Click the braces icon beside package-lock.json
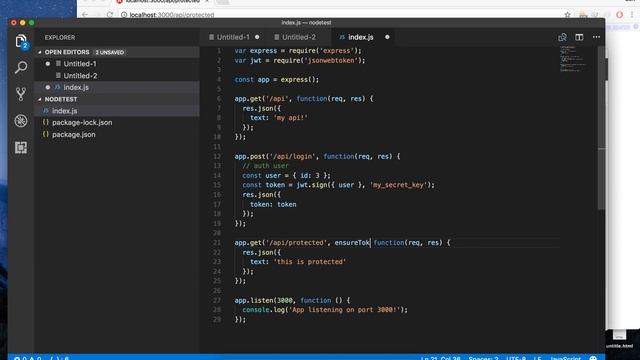The image size is (640, 360). pyautogui.click(x=46, y=122)
